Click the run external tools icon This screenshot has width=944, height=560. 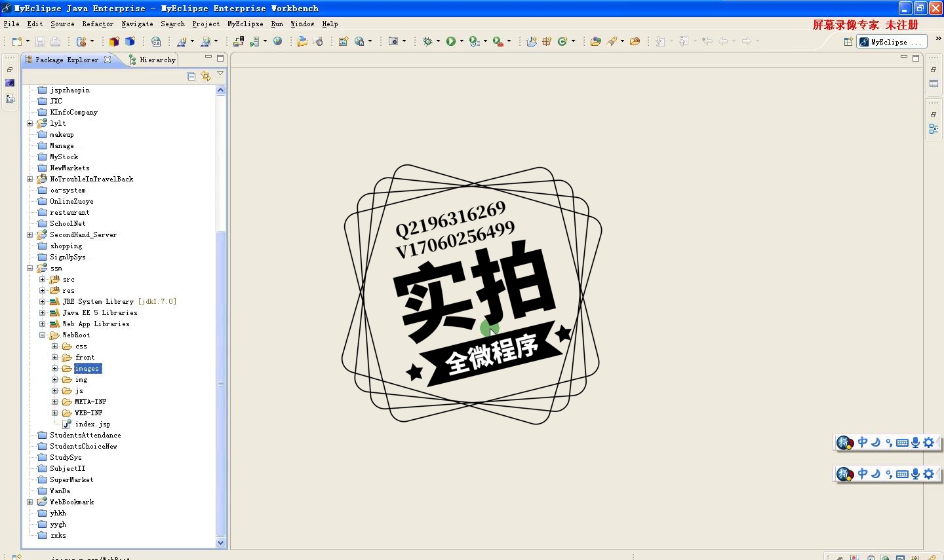(x=498, y=41)
